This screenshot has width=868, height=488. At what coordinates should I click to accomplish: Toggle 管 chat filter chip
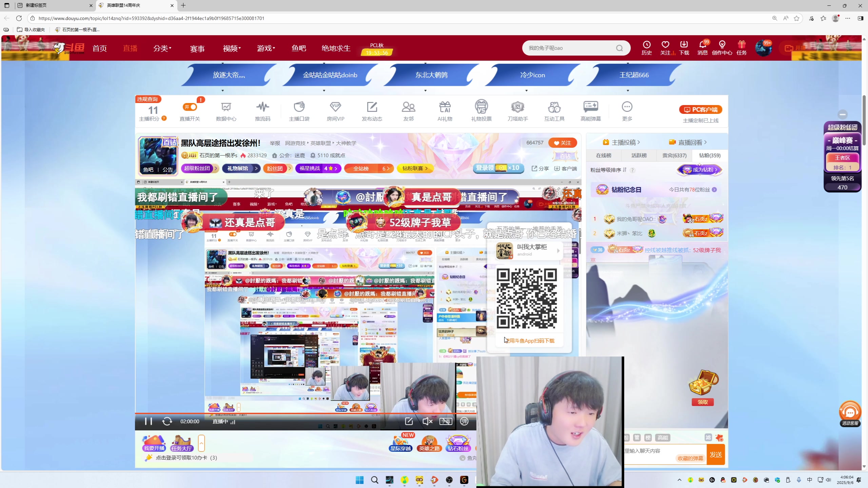click(637, 438)
